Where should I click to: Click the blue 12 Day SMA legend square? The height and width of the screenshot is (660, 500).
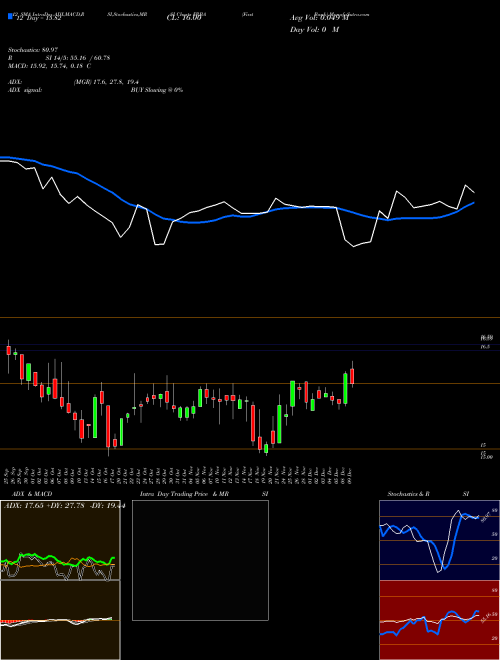pos(10,17)
